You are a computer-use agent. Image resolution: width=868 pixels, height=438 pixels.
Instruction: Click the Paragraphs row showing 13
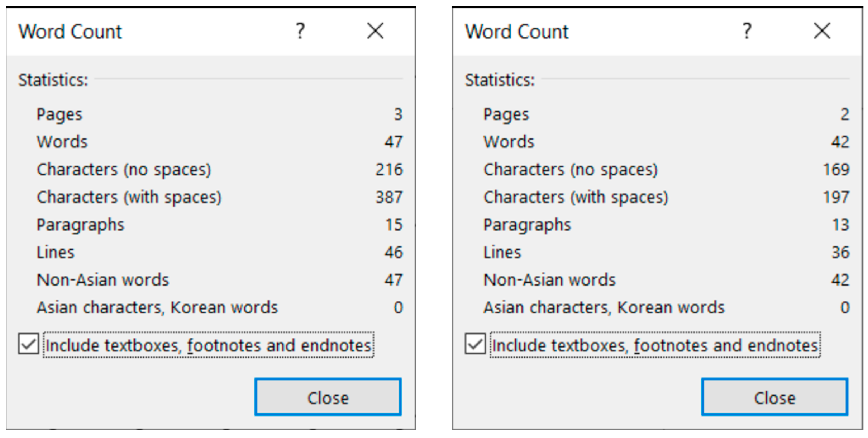527,225
